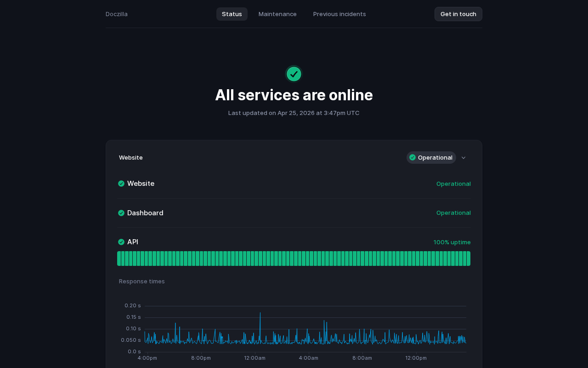Viewport: 588px width, 368px height.
Task: Click the 100% uptime label
Action: point(452,242)
